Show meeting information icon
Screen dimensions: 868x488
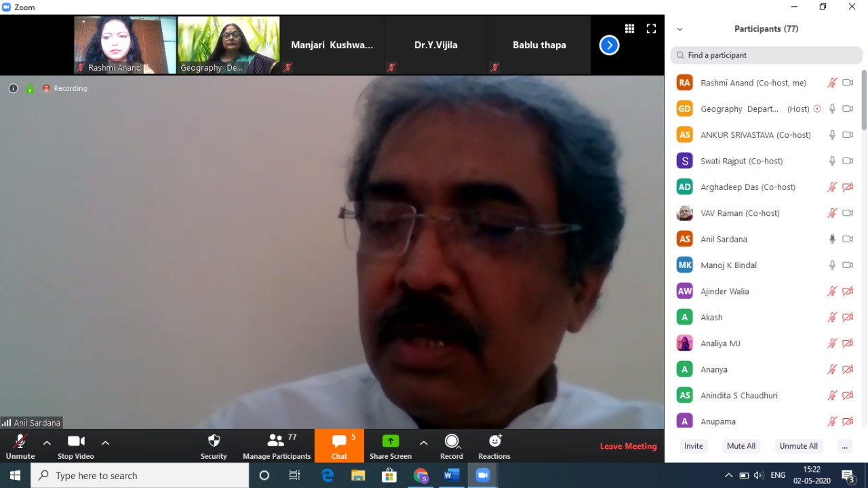point(13,88)
